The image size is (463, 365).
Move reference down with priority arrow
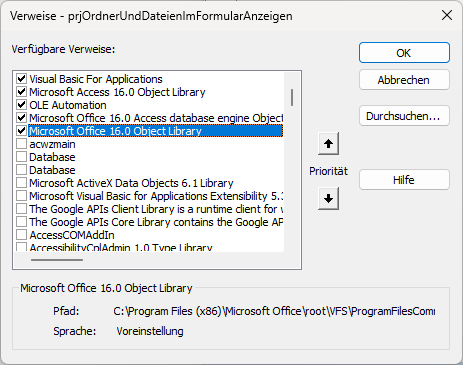point(328,199)
